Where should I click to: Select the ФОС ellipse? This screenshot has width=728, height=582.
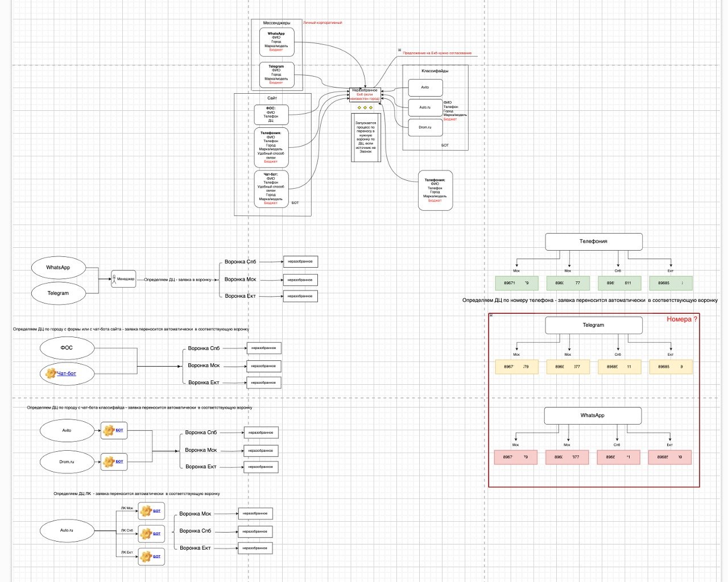click(x=67, y=348)
